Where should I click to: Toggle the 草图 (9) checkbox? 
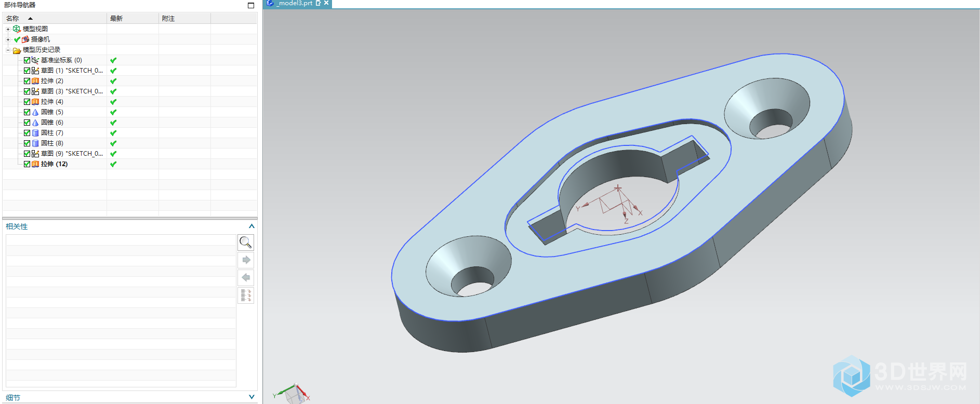point(27,154)
